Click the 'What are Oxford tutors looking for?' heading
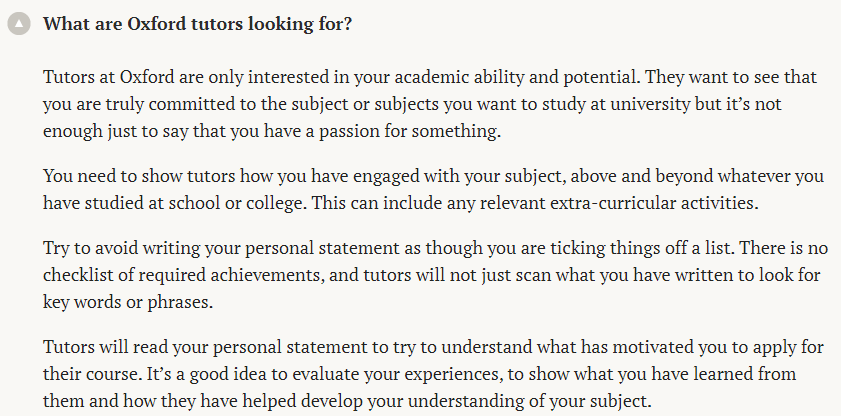This screenshot has width=845, height=416. coord(197,24)
